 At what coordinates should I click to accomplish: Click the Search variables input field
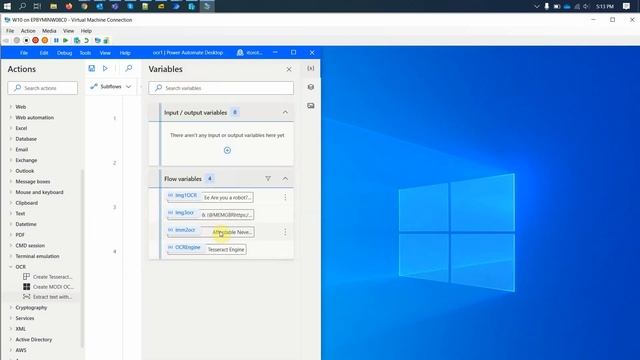pyautogui.click(x=221, y=88)
